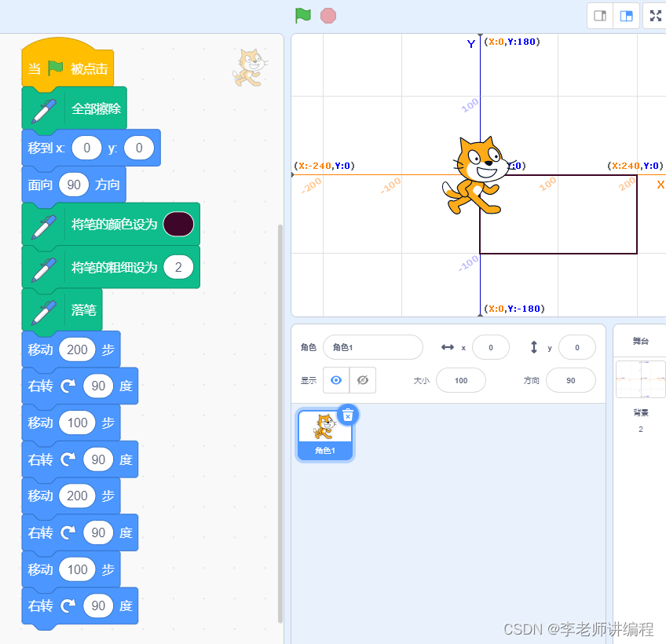666x644 pixels.
Task: Switch to small stage layout
Action: coord(600,16)
